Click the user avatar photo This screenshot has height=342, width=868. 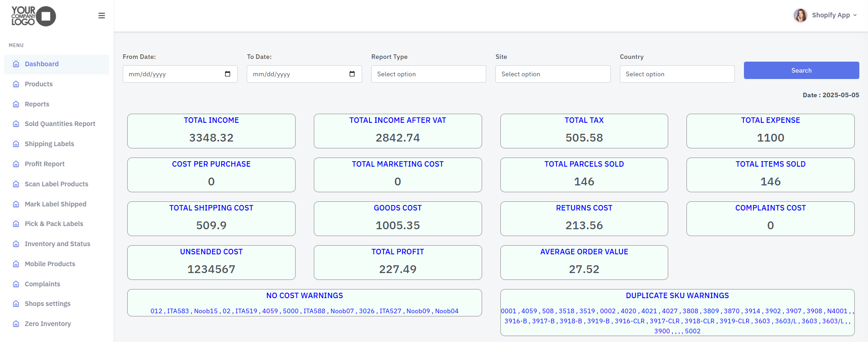click(800, 15)
